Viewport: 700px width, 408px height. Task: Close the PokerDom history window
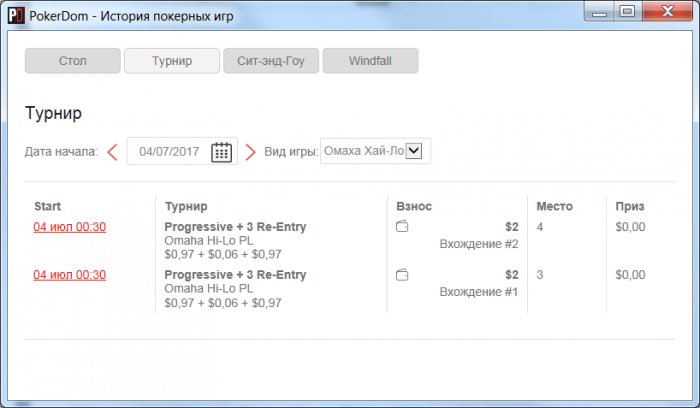[667, 11]
